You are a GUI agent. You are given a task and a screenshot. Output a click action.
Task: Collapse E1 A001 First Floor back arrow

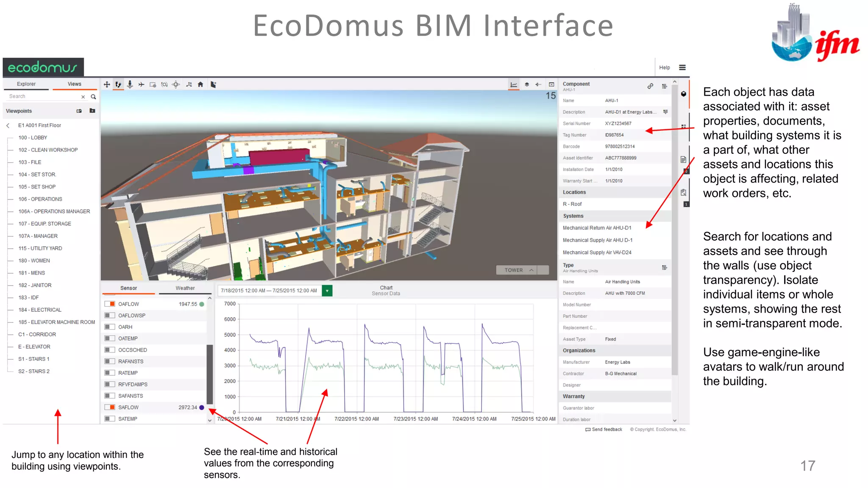point(8,125)
